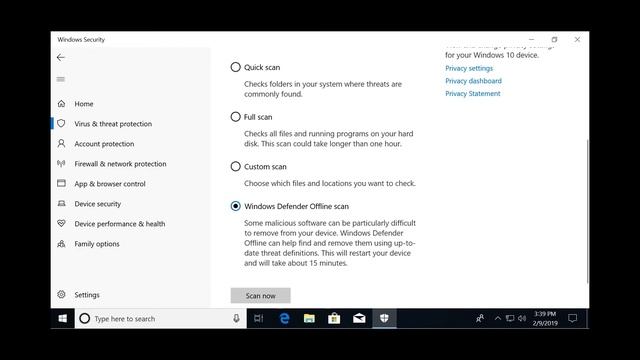
Task: Click the Home house icon
Action: click(61, 104)
